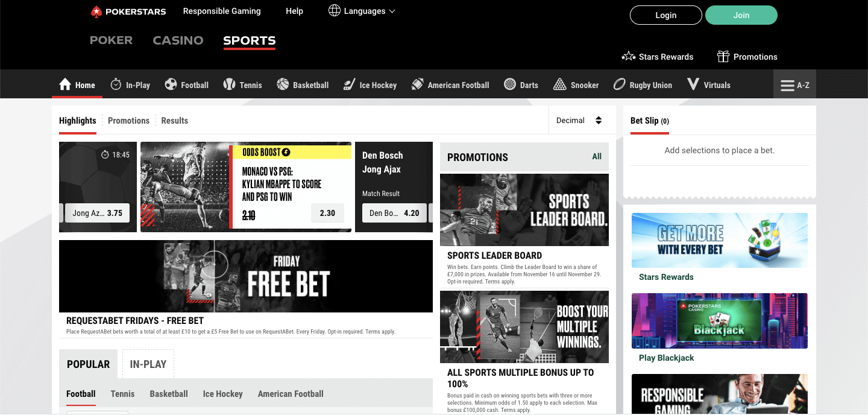Viewport: 868px width, 415px height.
Task: Click the Virtuals V icon
Action: pos(693,84)
